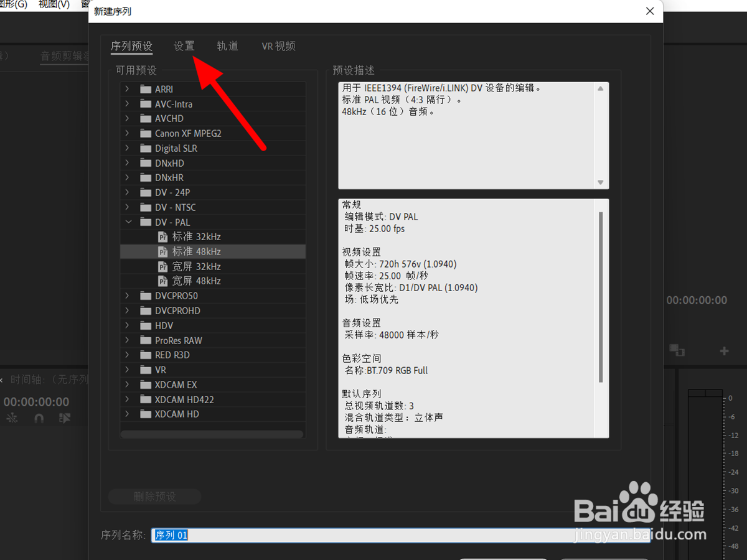The image size is (747, 560).
Task: Click the description scroll up arrow
Action: tap(601, 88)
